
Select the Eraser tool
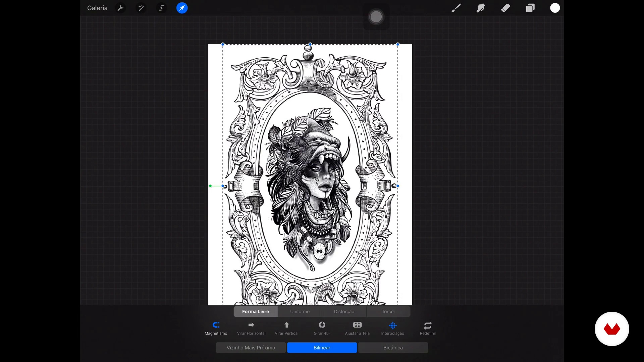pos(505,8)
